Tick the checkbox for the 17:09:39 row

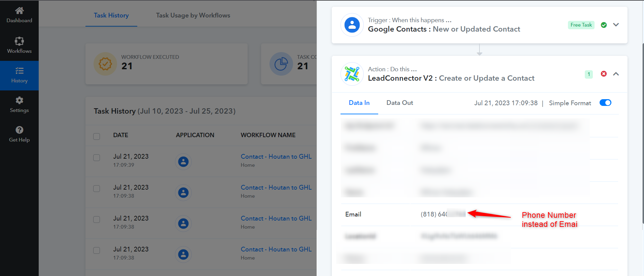coord(97,158)
